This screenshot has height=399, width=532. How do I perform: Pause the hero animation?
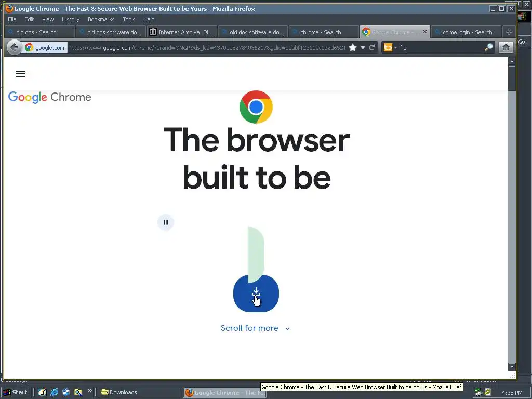(x=166, y=222)
